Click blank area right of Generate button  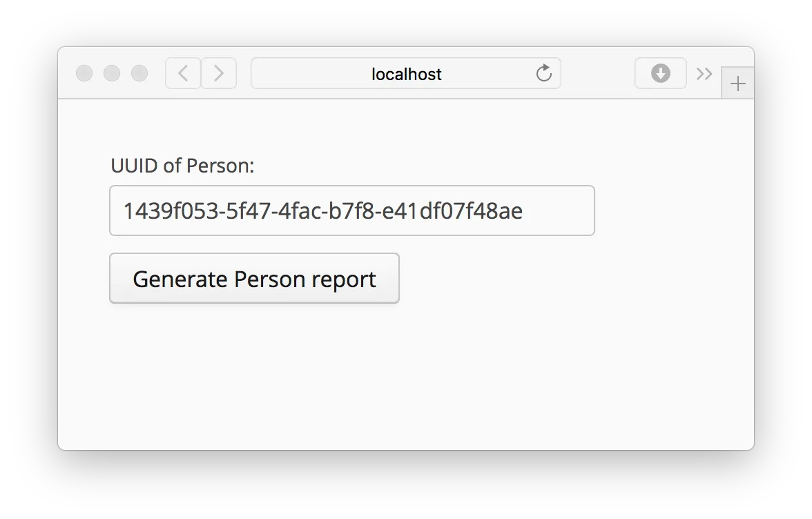point(552,278)
